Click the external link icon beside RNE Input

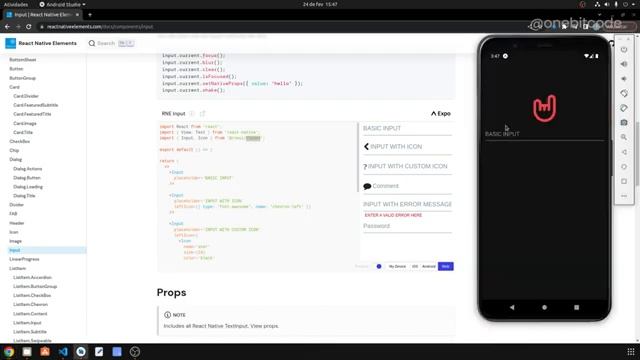pos(202,113)
